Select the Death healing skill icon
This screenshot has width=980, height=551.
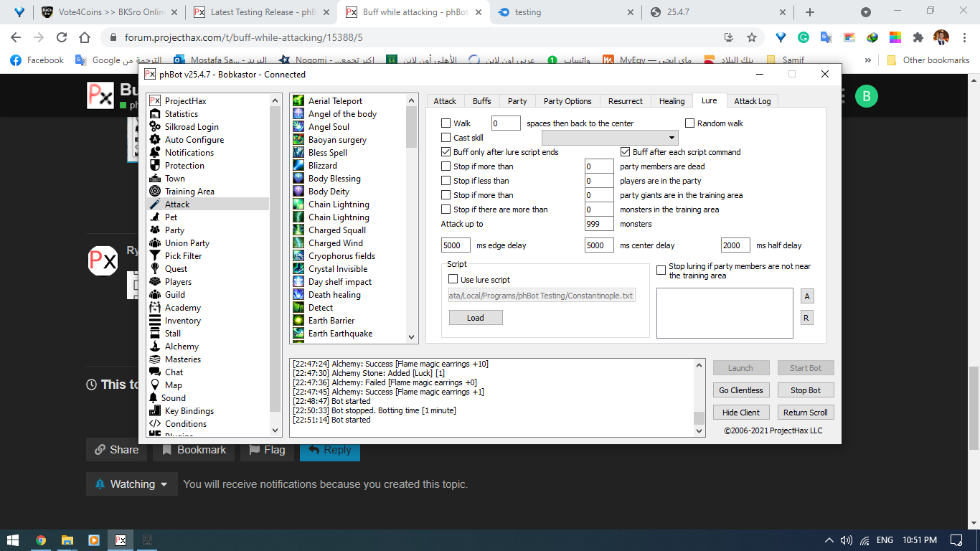tap(299, 295)
